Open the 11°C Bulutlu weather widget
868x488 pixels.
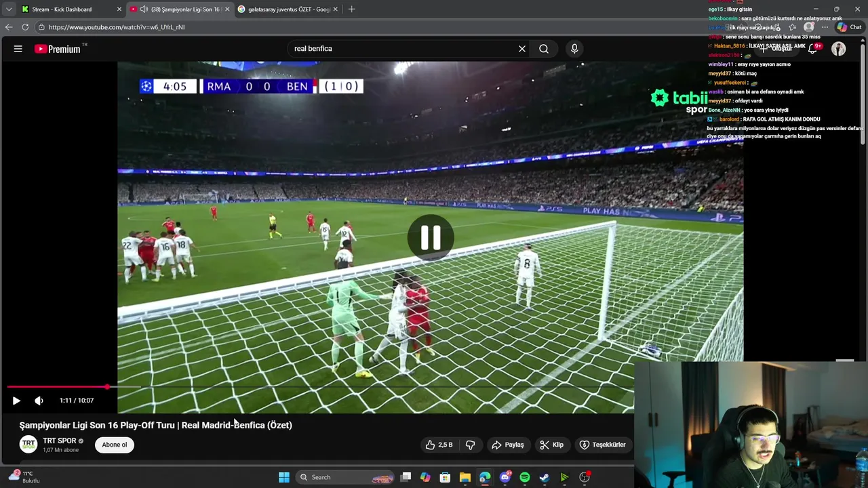(x=24, y=477)
